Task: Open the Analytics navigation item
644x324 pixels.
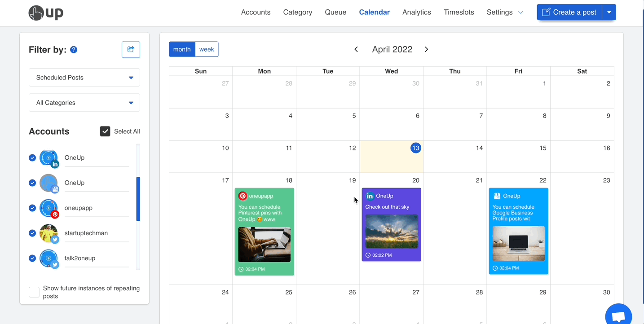Action: 416,13
